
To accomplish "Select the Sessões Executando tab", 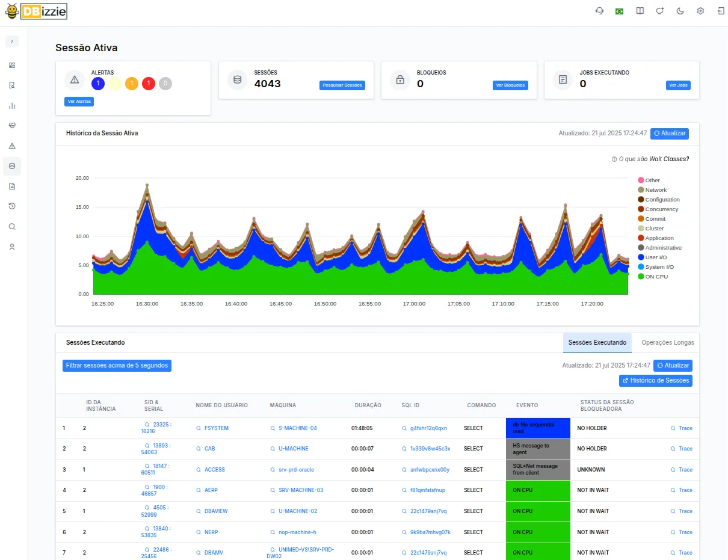I will (x=597, y=343).
